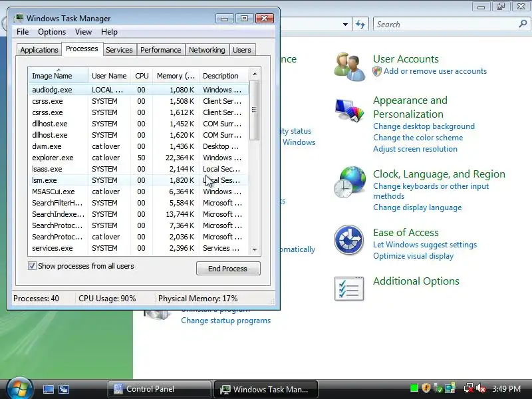This screenshot has width=532, height=399.
Task: Click the User Accounts category icon
Action: pos(349,66)
